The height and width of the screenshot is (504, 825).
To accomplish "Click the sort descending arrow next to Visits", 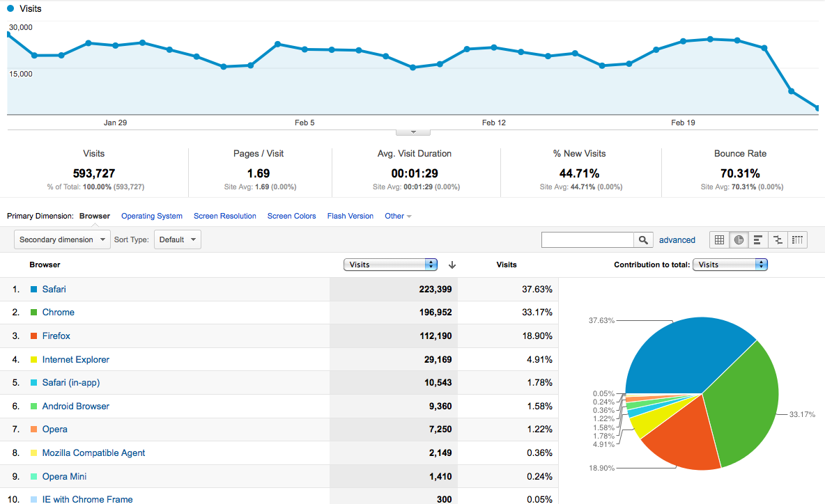I will 452,265.
